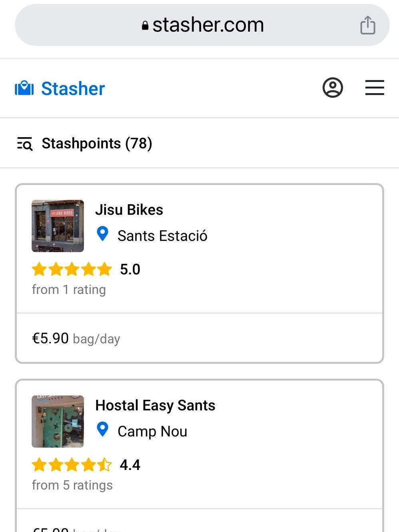This screenshot has width=399, height=532.
Task: Tap the €5.90 bag/day price
Action: [76, 339]
